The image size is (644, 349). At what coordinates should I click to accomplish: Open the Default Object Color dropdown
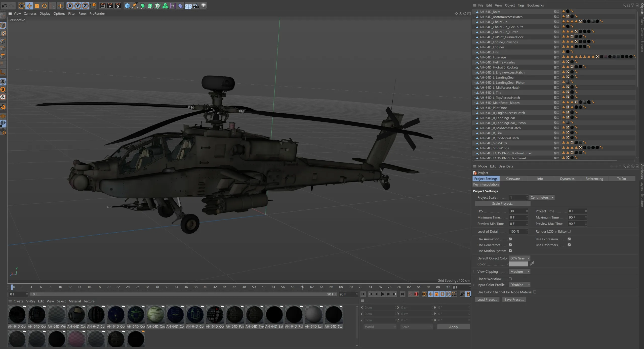[x=520, y=258]
